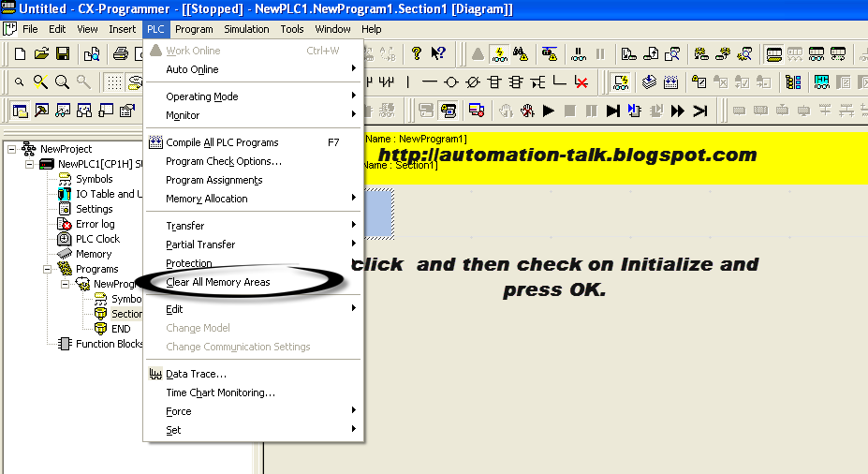This screenshot has width=868, height=474.
Task: Click the Context Help arrow-question icon
Action: point(438,53)
